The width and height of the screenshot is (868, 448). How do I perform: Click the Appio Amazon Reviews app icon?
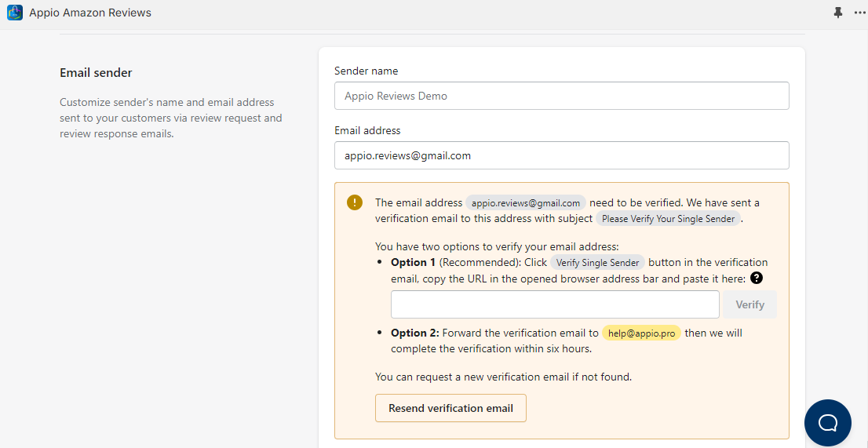tap(15, 13)
